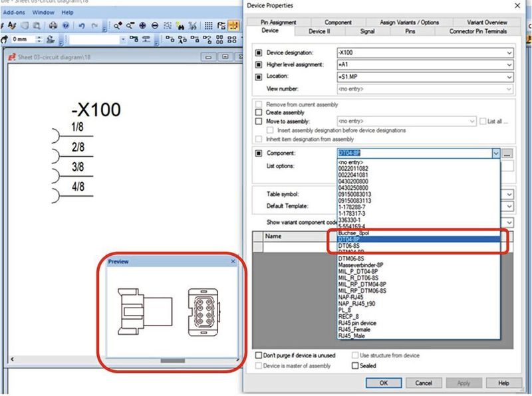Open the Device designation -X100 dropdown
532x396 pixels.
(509, 52)
